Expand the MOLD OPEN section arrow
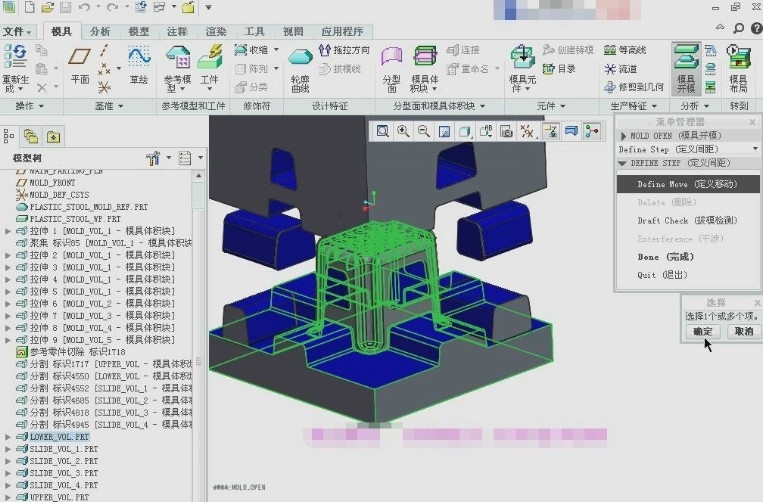763x502 pixels. (623, 136)
